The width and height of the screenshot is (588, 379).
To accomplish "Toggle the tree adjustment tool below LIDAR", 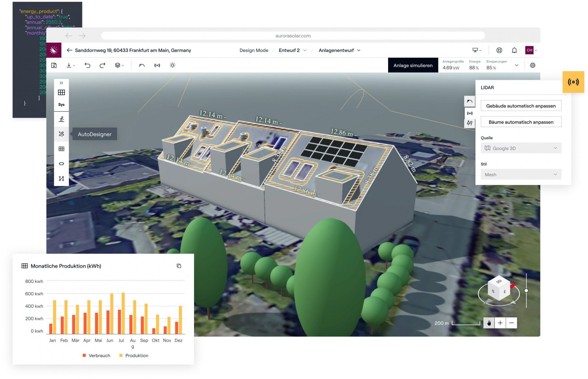I will [470, 123].
